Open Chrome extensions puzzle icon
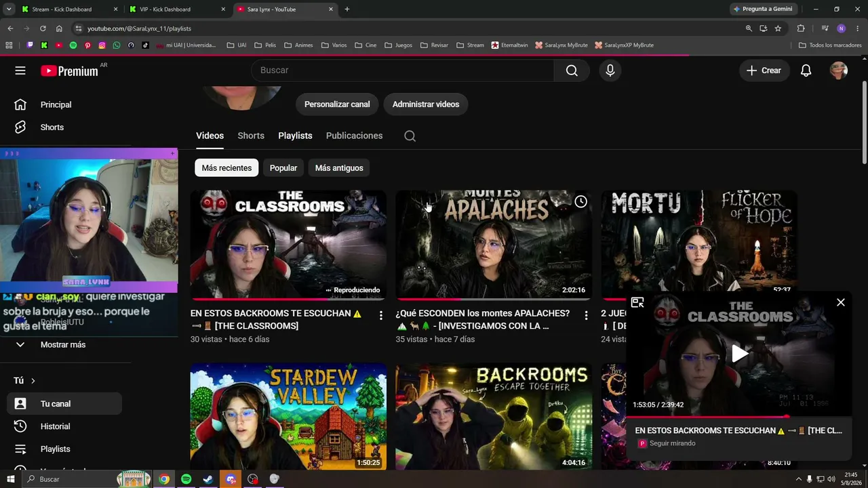 pyautogui.click(x=801, y=28)
